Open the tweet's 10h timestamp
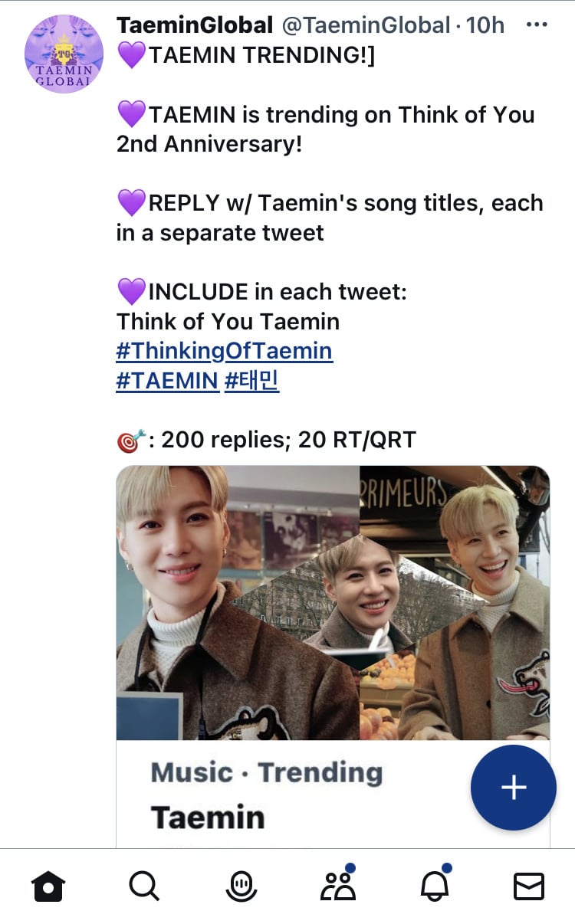Viewport: 575px width, 924px height. pyautogui.click(x=485, y=25)
